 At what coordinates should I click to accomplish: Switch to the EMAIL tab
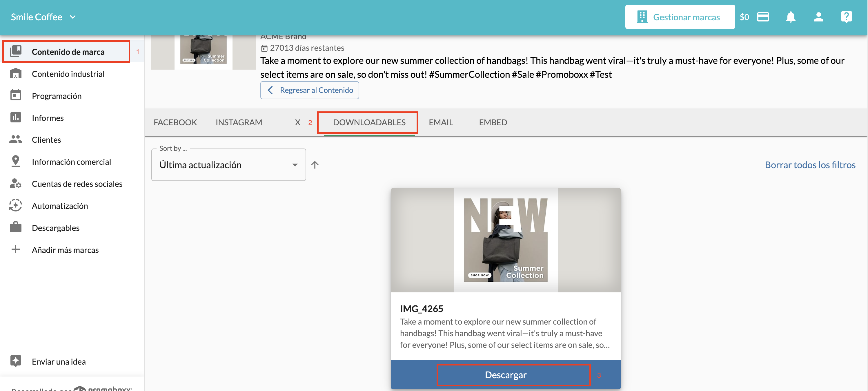(441, 122)
